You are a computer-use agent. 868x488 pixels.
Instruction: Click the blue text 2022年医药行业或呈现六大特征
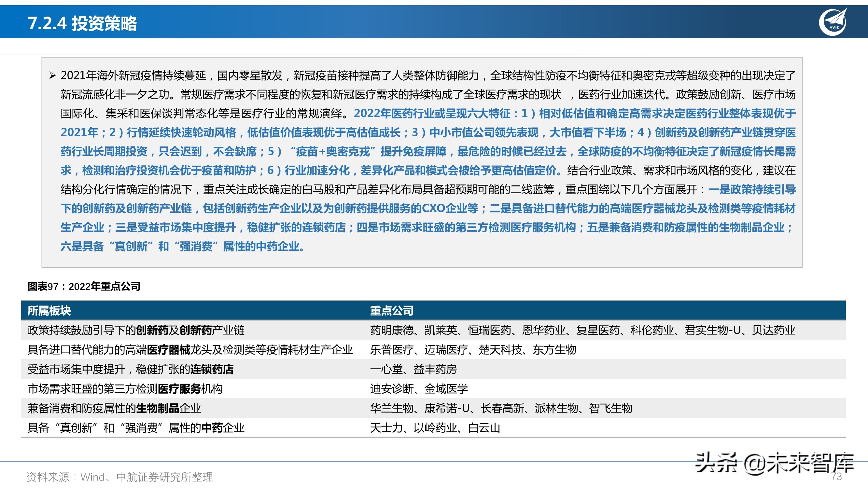(432, 114)
